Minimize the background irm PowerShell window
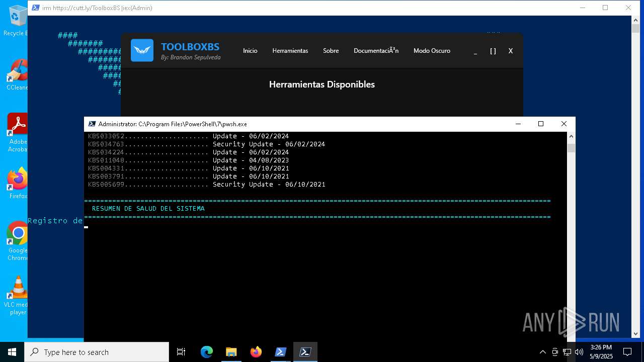644x362 pixels. click(583, 8)
